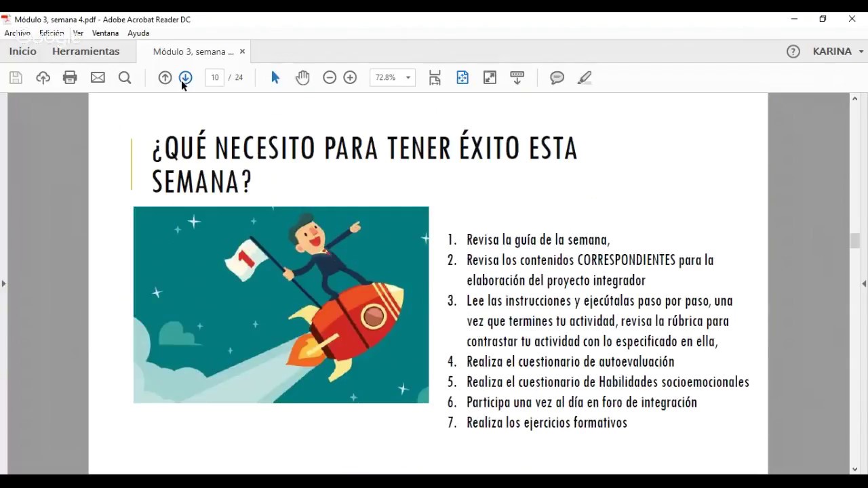The width and height of the screenshot is (868, 488).
Task: Zoom in with plus icon
Action: pyautogui.click(x=350, y=78)
